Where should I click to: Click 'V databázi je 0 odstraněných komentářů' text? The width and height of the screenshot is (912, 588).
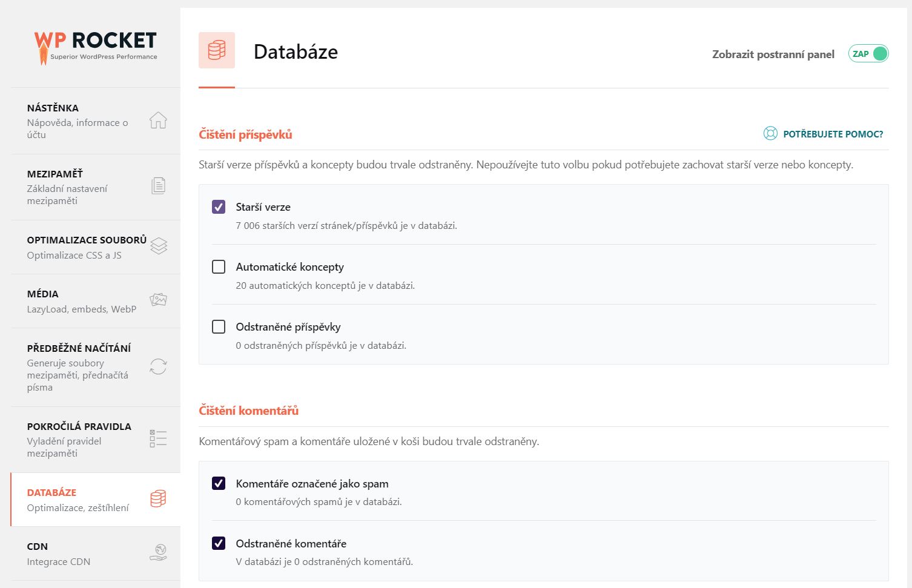pyautogui.click(x=324, y=562)
